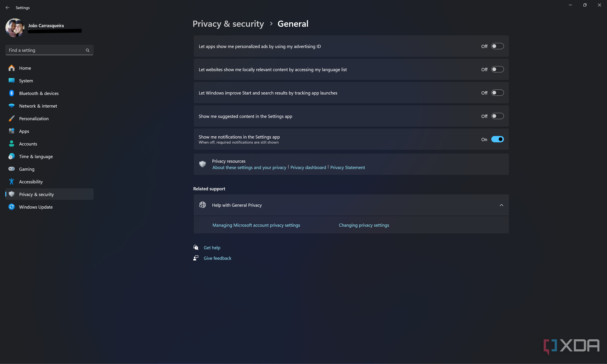Open Changing privacy settings link
Screen dimensions: 607x364
(364, 225)
